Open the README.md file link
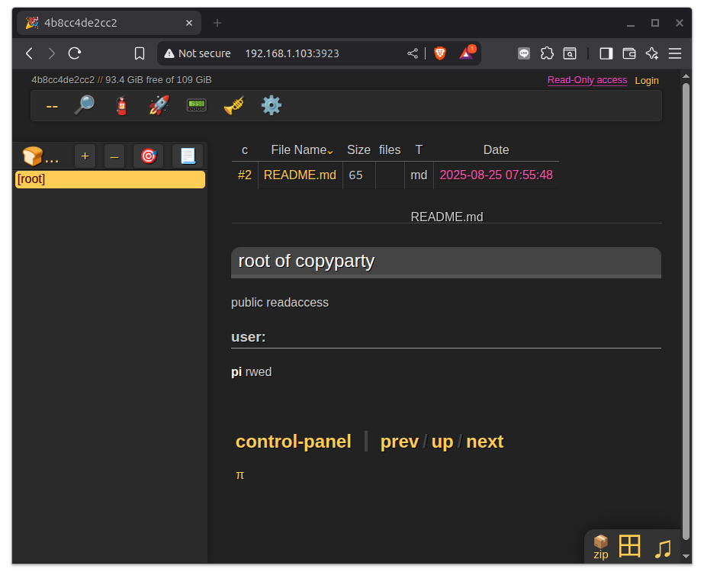The height and width of the screenshot is (588, 704). [300, 175]
